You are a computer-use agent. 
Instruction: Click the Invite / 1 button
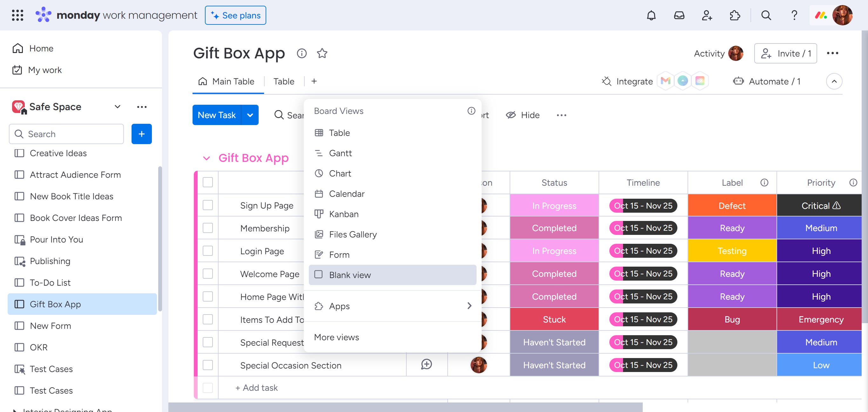[x=785, y=54]
